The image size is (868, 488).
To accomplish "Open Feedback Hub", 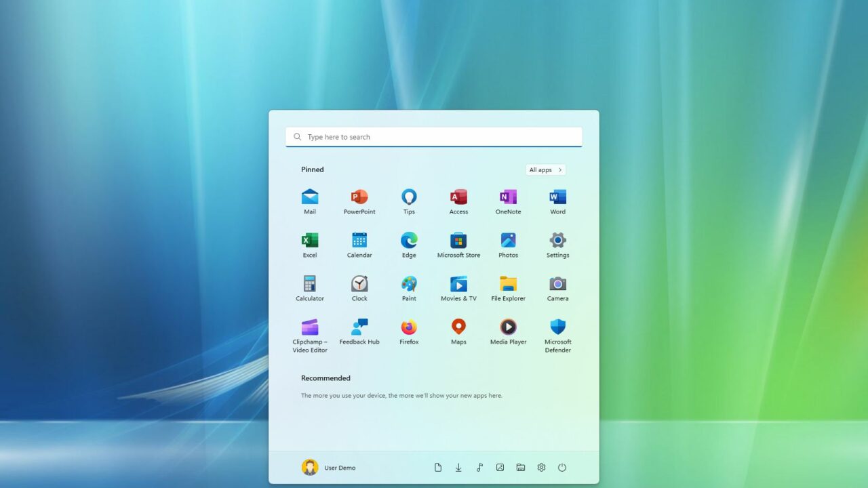I will (x=359, y=332).
